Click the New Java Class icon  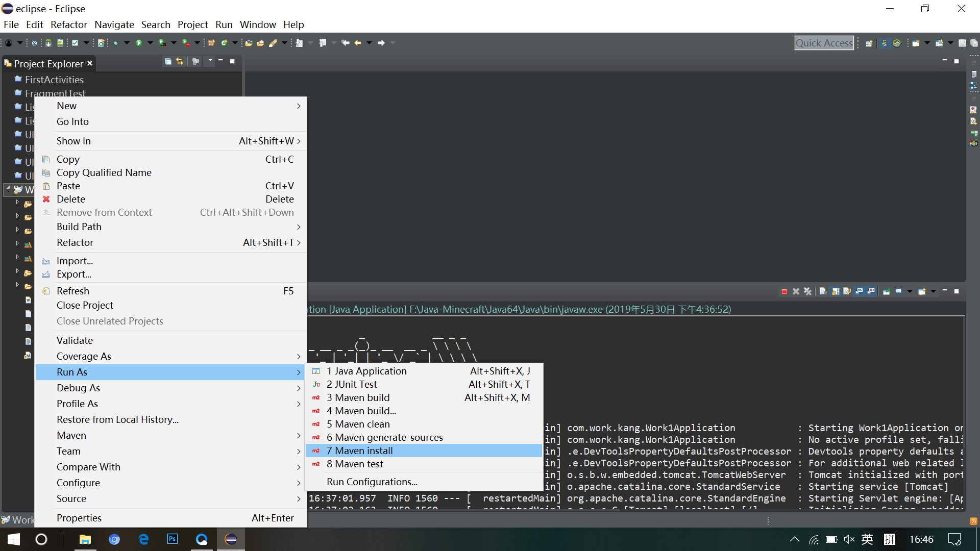pos(224,43)
